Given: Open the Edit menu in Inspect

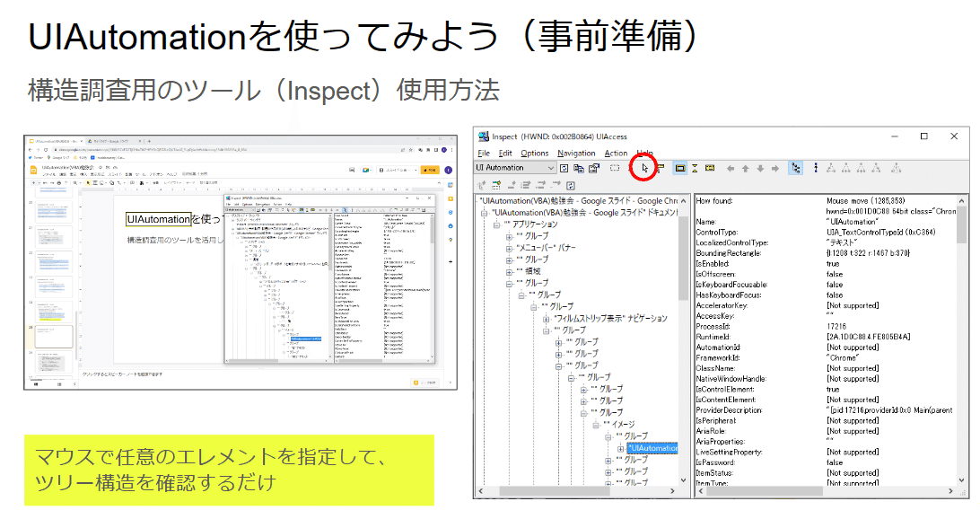Looking at the screenshot, I should click(x=505, y=154).
